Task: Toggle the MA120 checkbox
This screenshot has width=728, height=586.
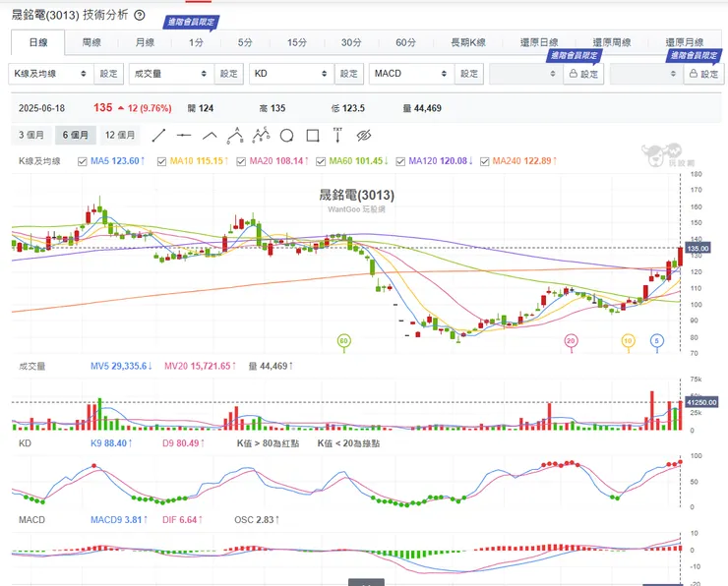Action: [400, 161]
